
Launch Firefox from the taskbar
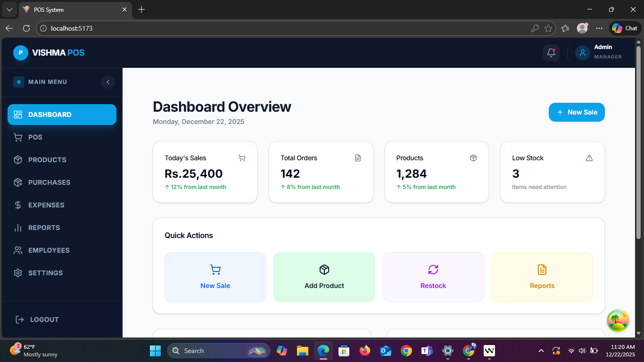coord(364,351)
